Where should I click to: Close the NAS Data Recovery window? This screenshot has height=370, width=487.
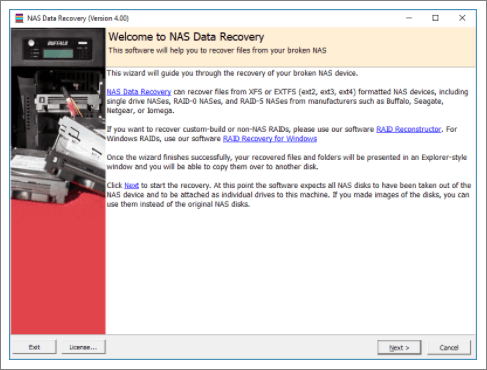(462, 18)
